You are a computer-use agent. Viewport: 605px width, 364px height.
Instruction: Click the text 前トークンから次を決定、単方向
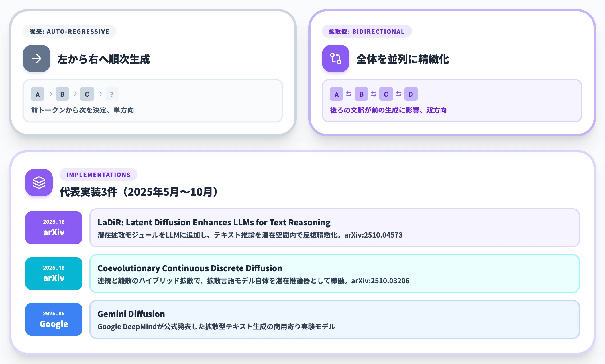82,110
